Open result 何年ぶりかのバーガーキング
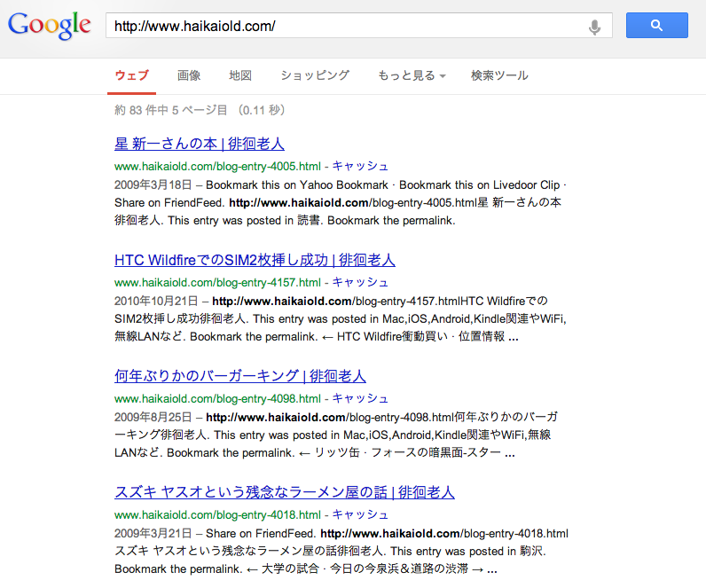This screenshot has width=706, height=588. click(x=240, y=376)
